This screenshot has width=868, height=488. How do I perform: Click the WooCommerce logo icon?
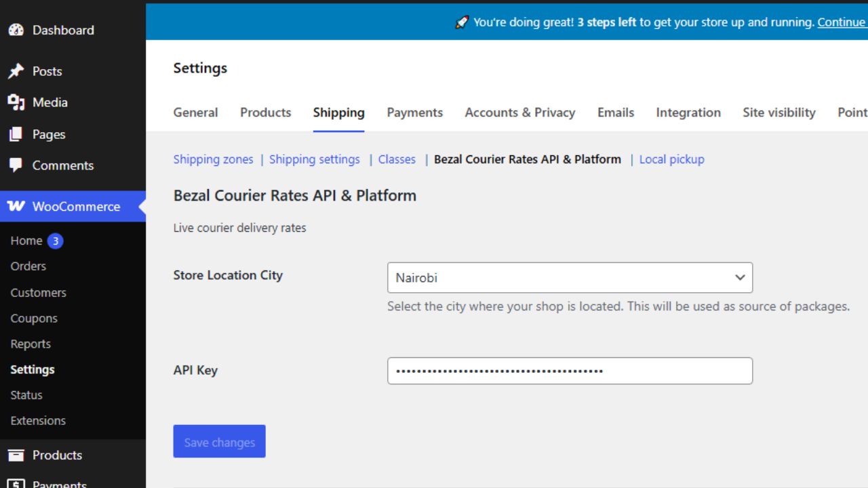click(x=16, y=207)
